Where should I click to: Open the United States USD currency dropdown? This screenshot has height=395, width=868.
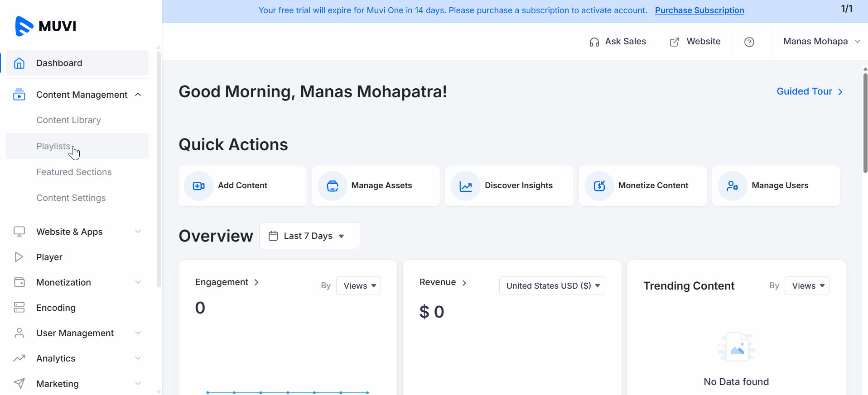click(552, 286)
